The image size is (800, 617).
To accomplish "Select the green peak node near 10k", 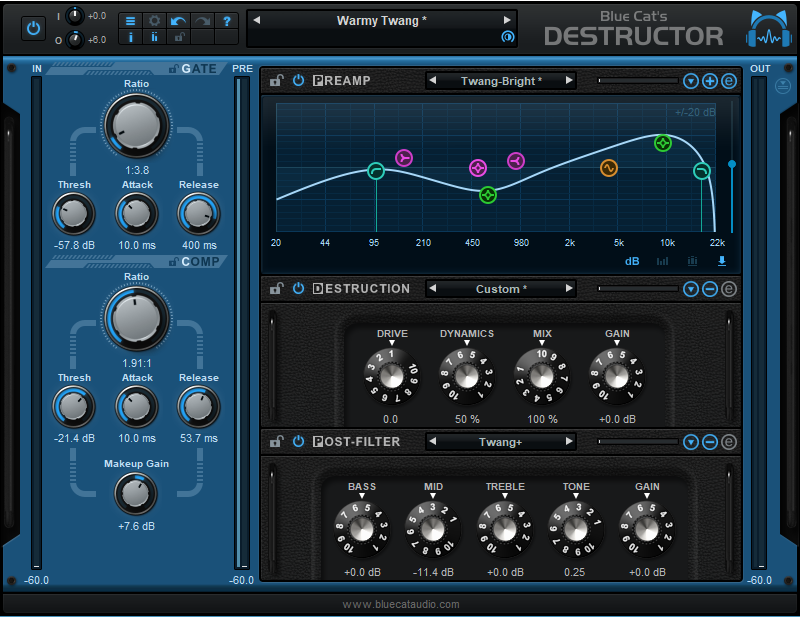I will (x=663, y=143).
